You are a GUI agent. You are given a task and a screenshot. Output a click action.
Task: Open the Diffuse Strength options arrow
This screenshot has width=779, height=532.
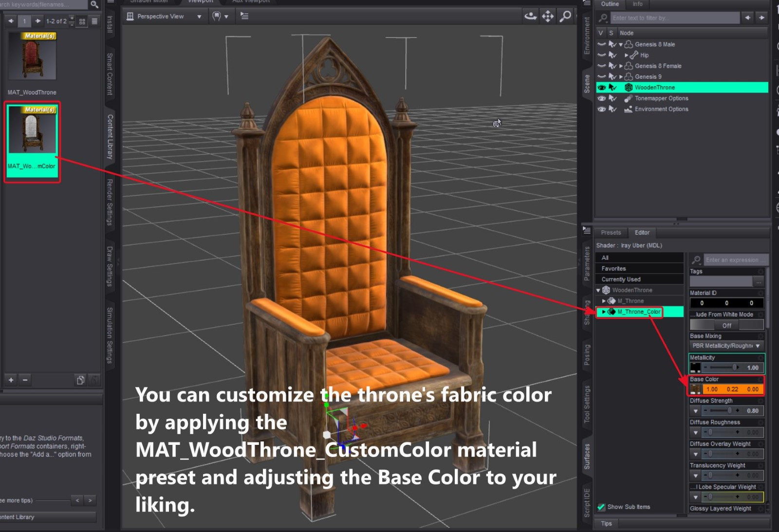point(695,411)
